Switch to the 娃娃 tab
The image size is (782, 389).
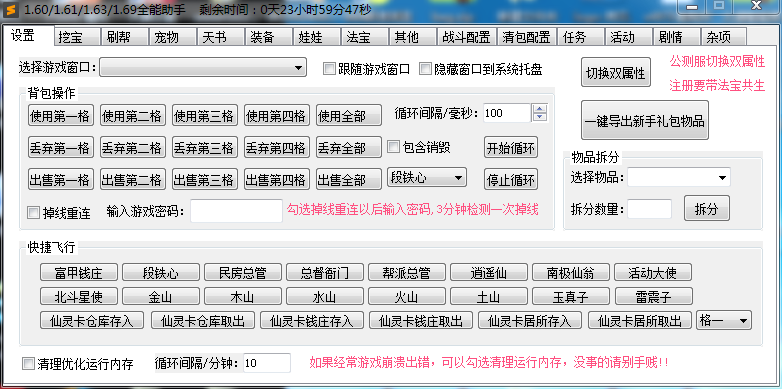pyautogui.click(x=317, y=37)
